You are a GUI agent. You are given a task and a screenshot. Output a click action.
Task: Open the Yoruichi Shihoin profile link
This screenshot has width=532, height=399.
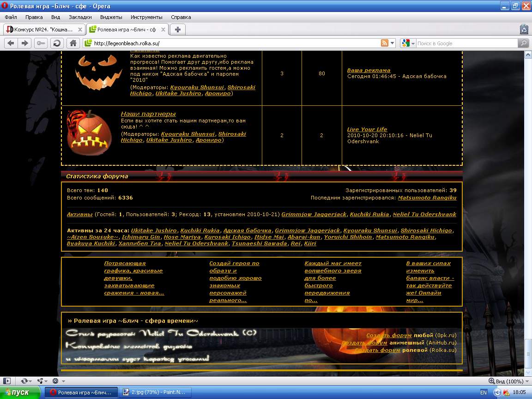coord(348,237)
